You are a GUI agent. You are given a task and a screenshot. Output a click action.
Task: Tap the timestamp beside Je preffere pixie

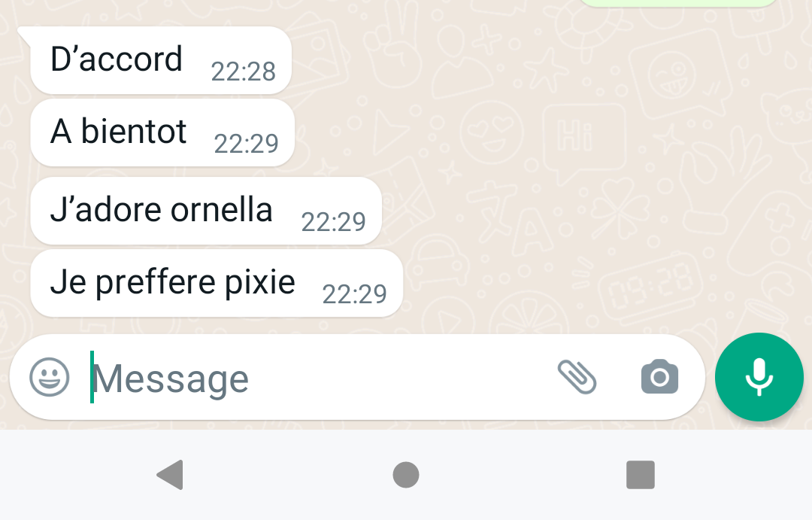point(354,294)
